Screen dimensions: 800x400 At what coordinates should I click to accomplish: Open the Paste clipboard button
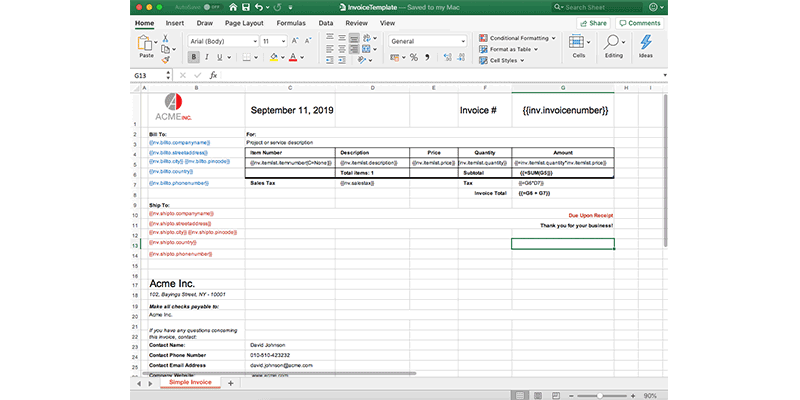coord(146,47)
